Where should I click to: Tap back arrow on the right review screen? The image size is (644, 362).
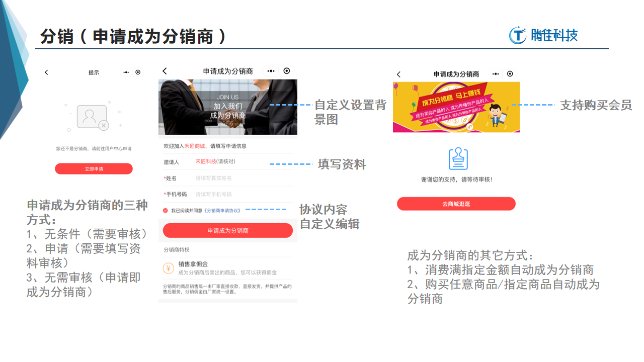(398, 74)
